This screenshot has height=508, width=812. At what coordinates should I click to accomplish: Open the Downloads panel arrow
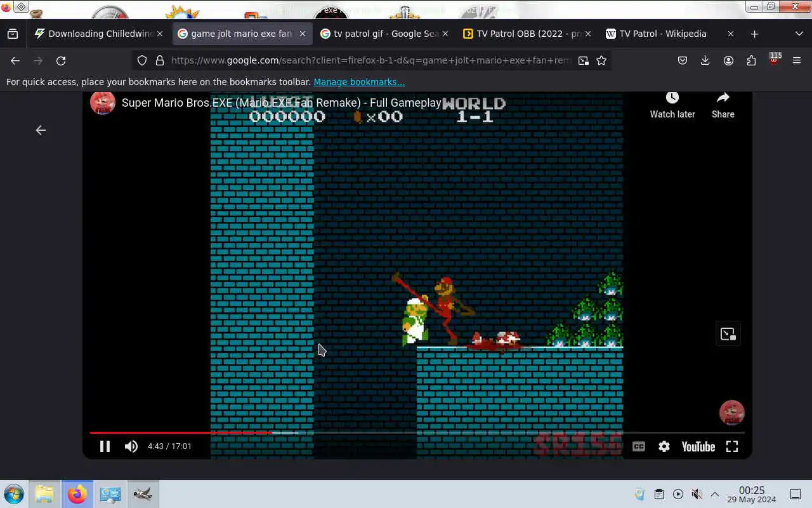click(x=705, y=60)
